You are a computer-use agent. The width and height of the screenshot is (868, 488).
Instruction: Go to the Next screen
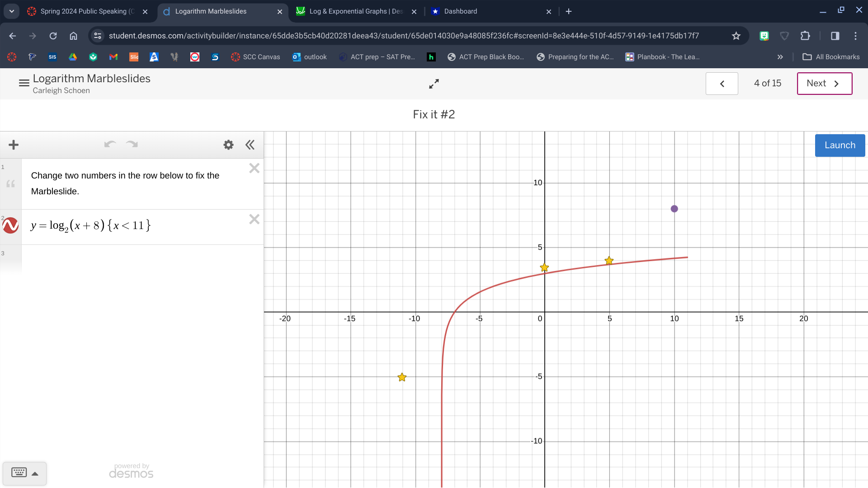[x=824, y=84]
